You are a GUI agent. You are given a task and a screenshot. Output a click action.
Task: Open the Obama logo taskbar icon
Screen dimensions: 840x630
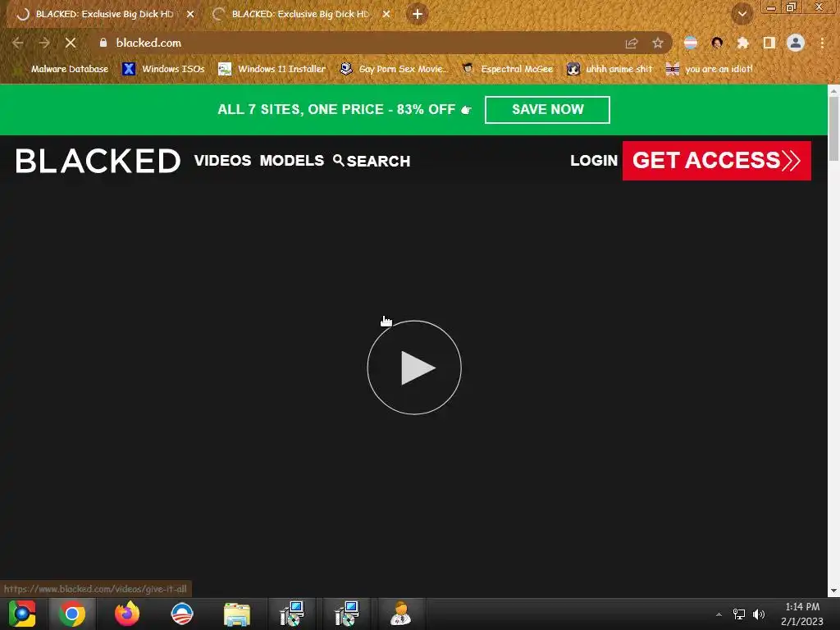181,614
